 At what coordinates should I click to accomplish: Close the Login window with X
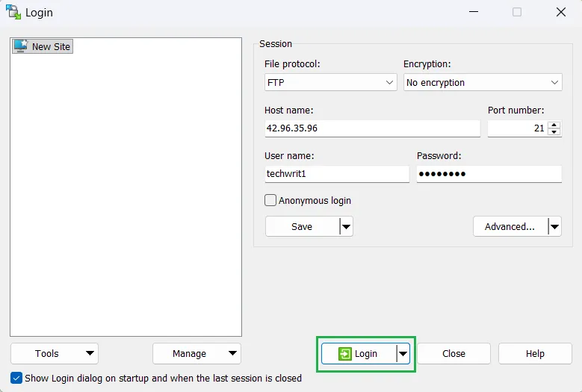(x=561, y=12)
